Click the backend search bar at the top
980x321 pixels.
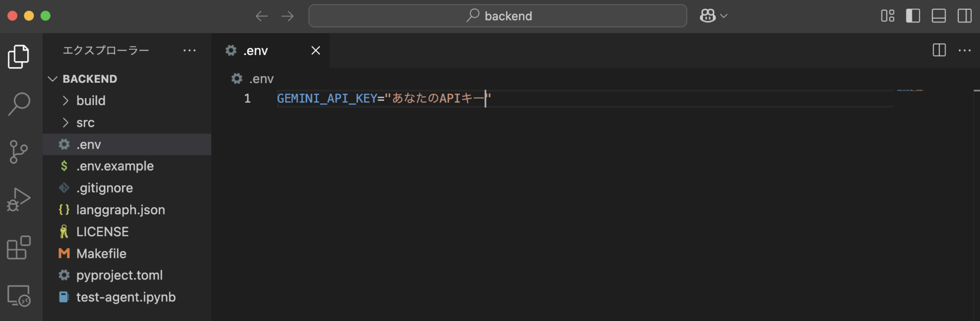click(497, 16)
